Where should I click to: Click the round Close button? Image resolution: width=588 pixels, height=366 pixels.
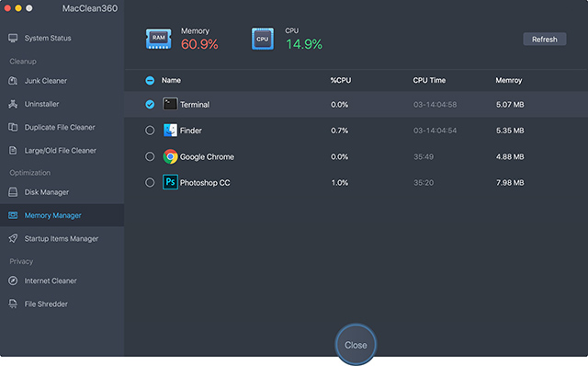click(356, 345)
